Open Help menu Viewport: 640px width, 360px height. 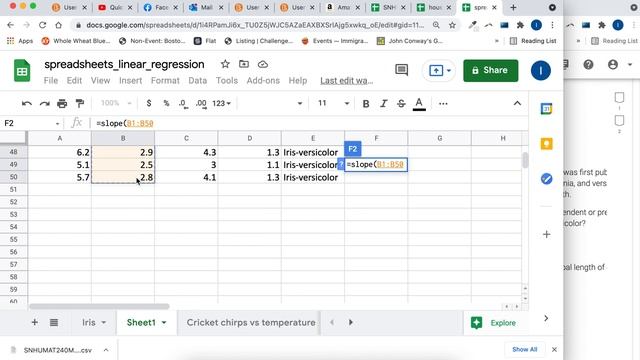[298, 80]
